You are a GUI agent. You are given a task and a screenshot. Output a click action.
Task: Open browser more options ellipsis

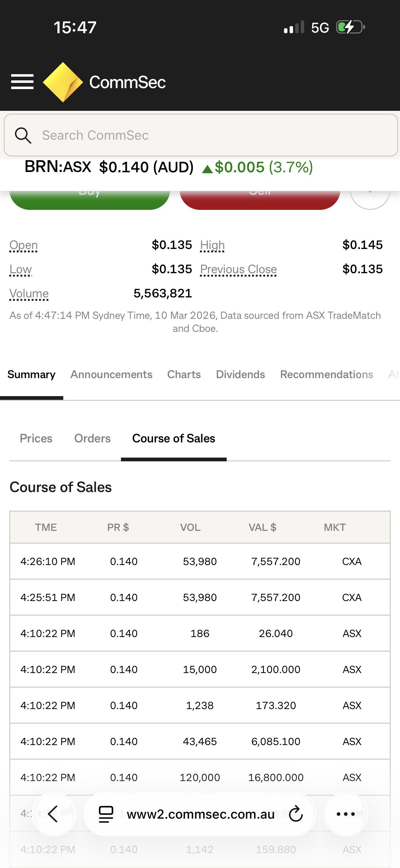tap(346, 814)
